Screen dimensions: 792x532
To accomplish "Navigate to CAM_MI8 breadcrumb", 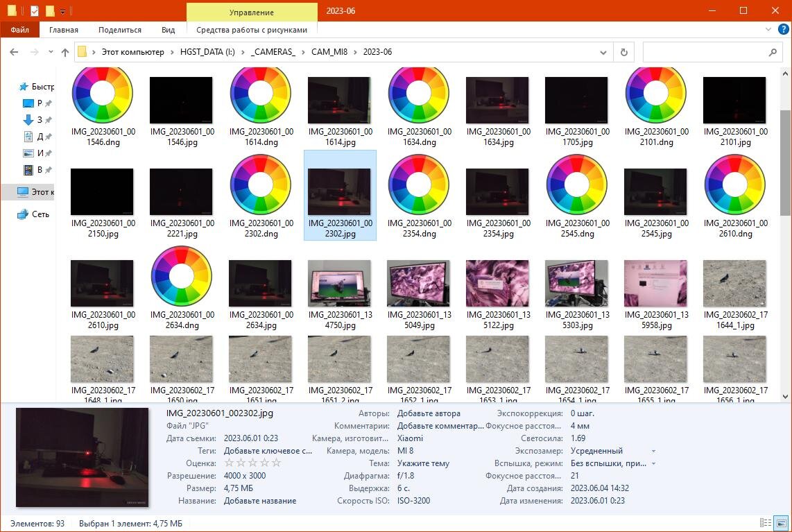I will [x=329, y=52].
